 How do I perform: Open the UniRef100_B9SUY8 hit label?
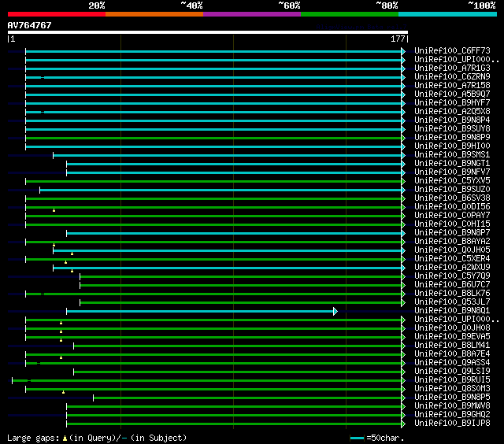[452, 129]
